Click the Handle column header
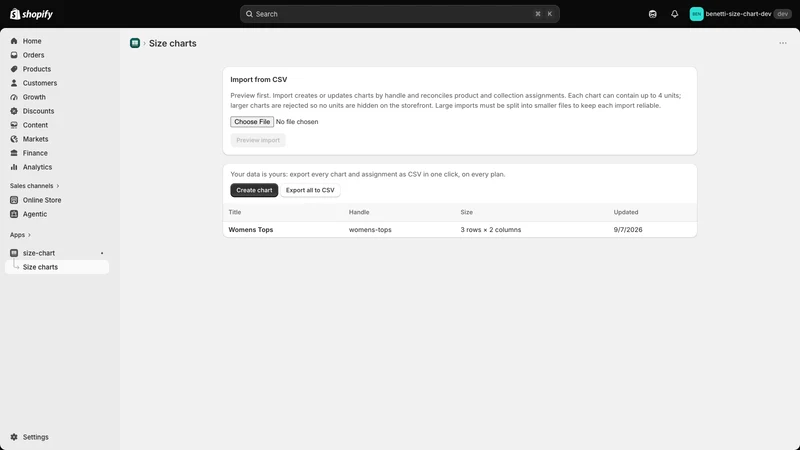The image size is (800, 450). coord(359,212)
